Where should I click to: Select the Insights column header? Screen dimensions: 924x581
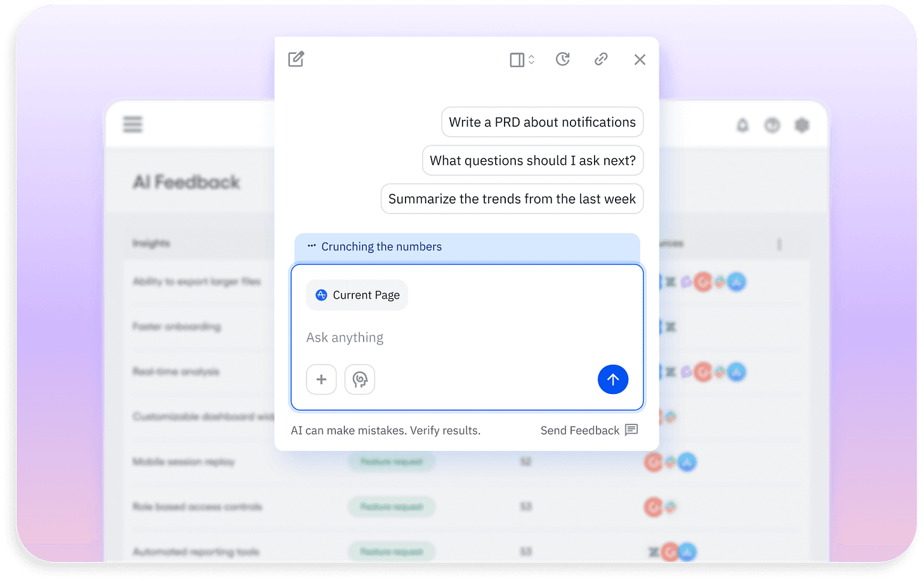point(151,242)
